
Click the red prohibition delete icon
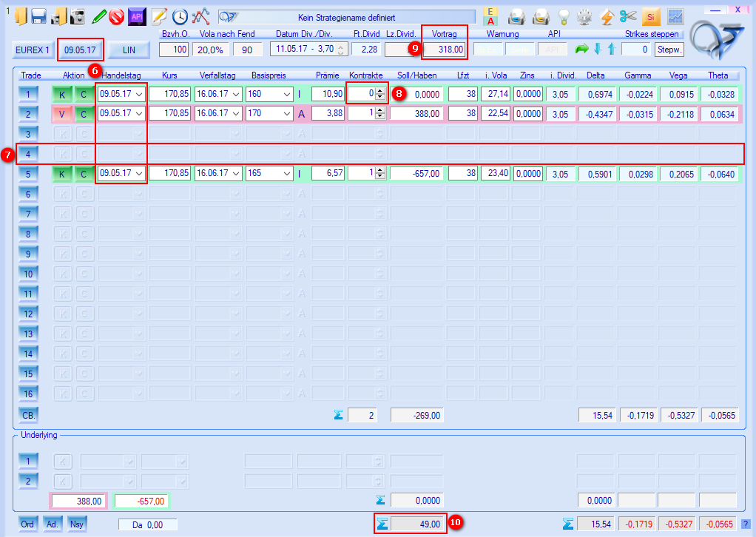(x=115, y=16)
